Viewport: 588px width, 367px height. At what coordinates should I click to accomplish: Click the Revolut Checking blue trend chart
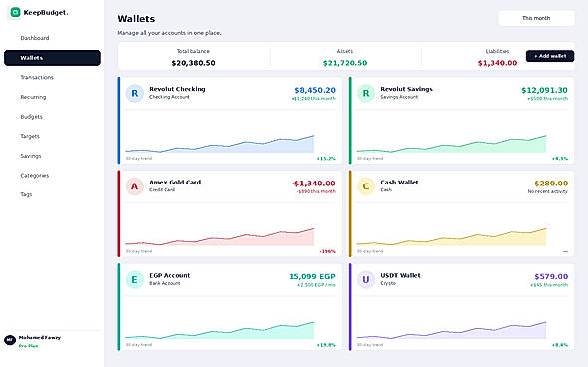[220, 144]
